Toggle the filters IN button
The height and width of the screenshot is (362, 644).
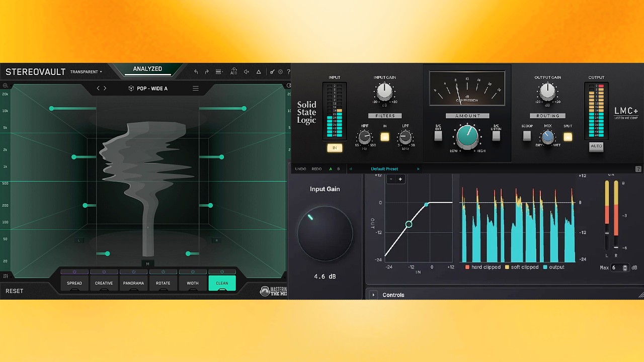(x=385, y=137)
